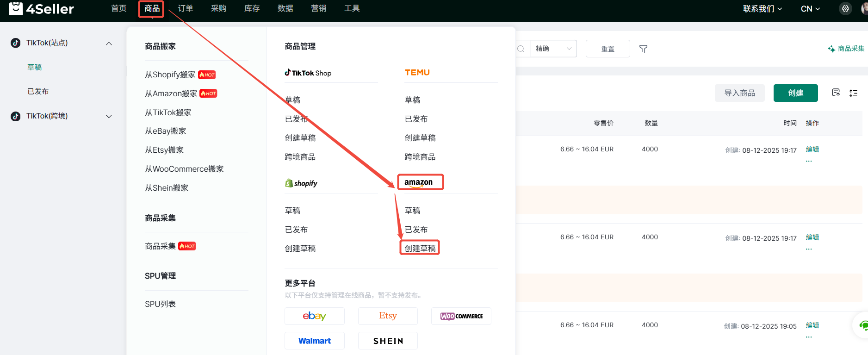Open the 采购 top menu

219,8
